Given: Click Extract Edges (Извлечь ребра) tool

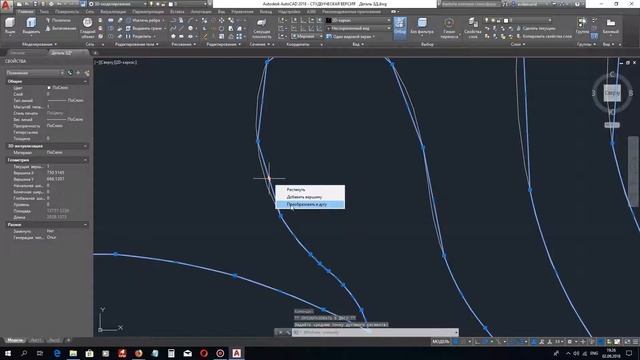Looking at the screenshot, I should (x=143, y=20).
